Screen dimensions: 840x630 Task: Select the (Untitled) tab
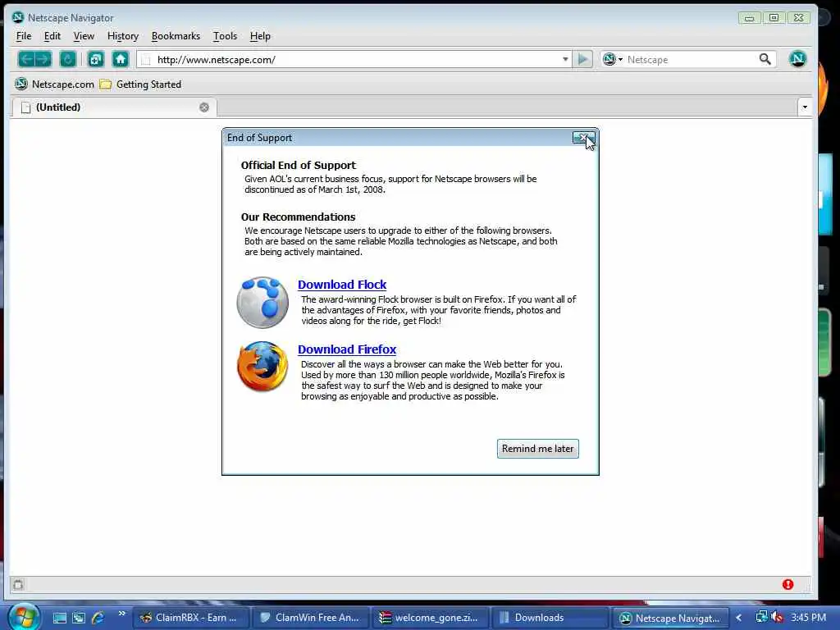tap(114, 107)
